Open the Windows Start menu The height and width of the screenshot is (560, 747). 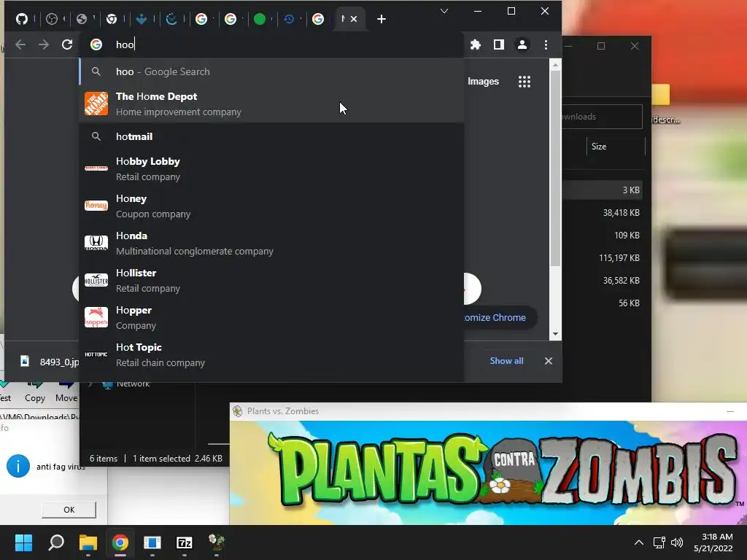[23, 542]
